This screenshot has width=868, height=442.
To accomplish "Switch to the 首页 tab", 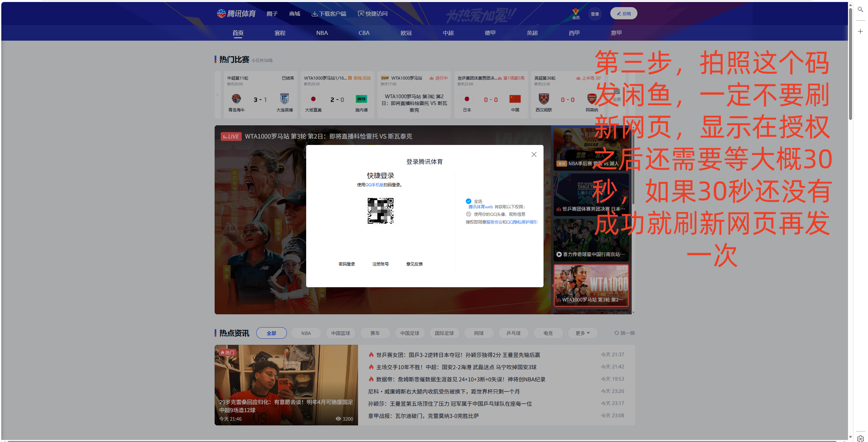I will pyautogui.click(x=238, y=33).
